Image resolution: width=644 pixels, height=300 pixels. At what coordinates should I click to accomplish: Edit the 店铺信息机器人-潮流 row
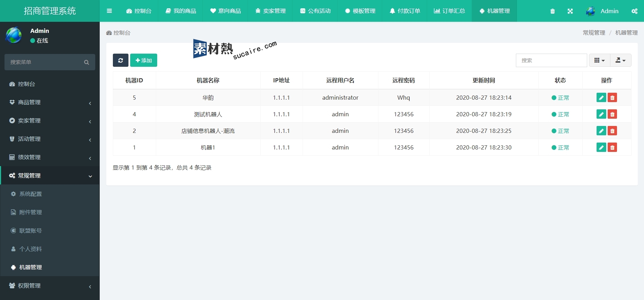(601, 131)
